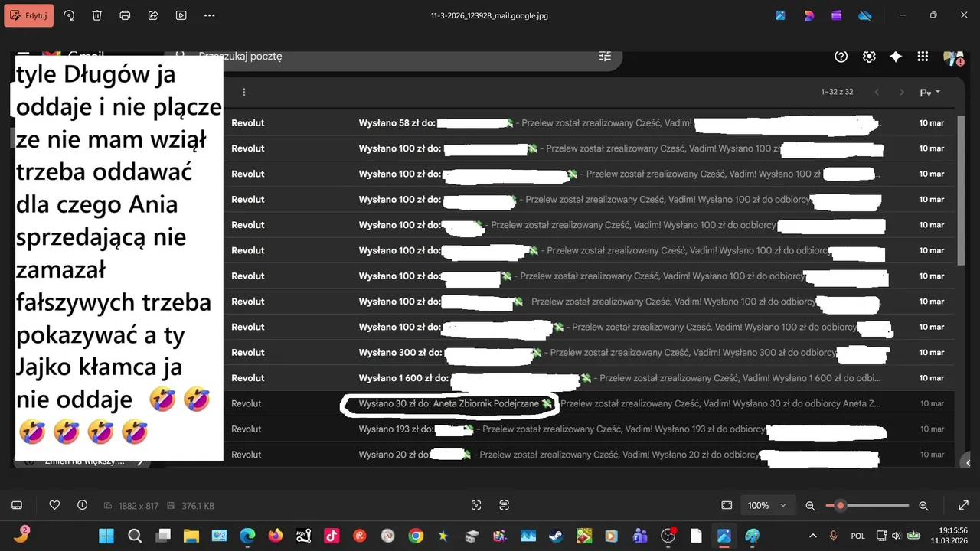Show hidden system tray icons chevron
Image resolution: width=980 pixels, height=551 pixels.
pyautogui.click(x=812, y=536)
